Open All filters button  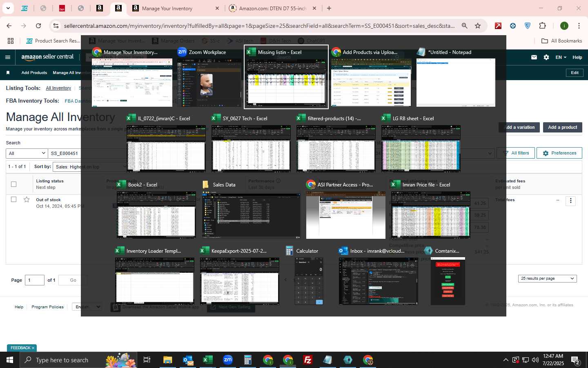[515, 153]
